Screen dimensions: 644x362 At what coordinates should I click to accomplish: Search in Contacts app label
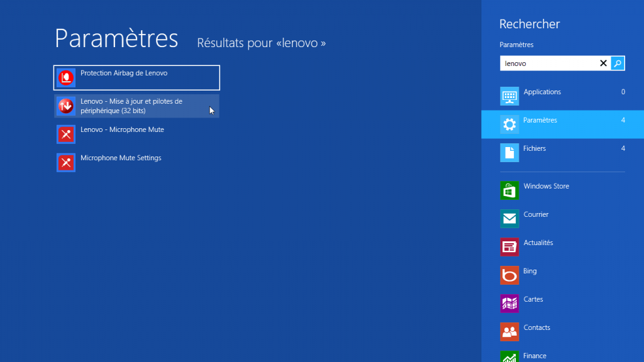(537, 328)
